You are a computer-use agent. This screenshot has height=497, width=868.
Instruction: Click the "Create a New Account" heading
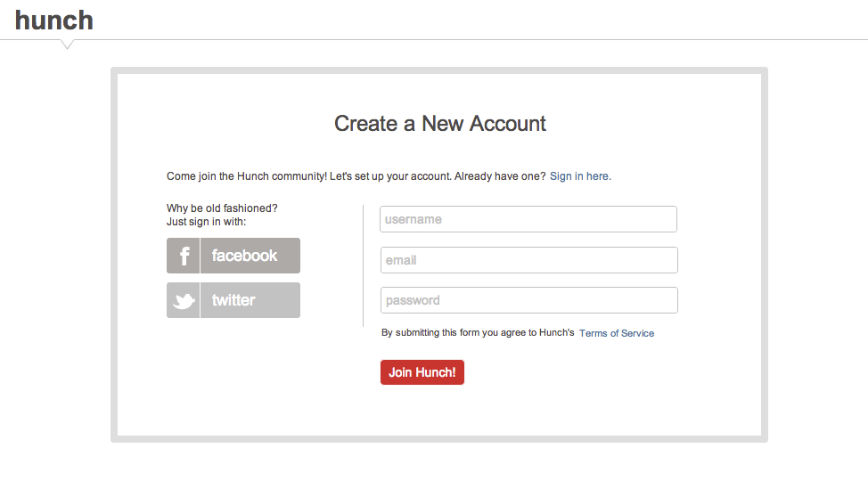click(x=440, y=124)
